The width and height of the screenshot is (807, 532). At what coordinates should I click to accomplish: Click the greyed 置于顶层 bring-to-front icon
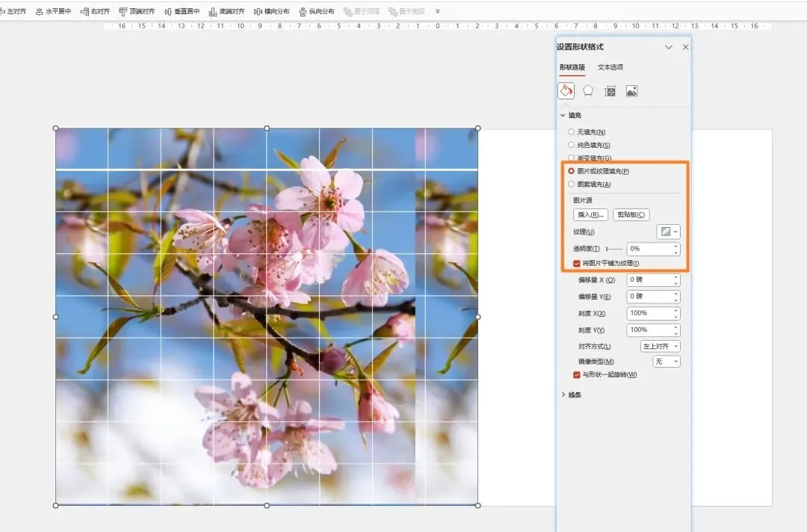(348, 11)
